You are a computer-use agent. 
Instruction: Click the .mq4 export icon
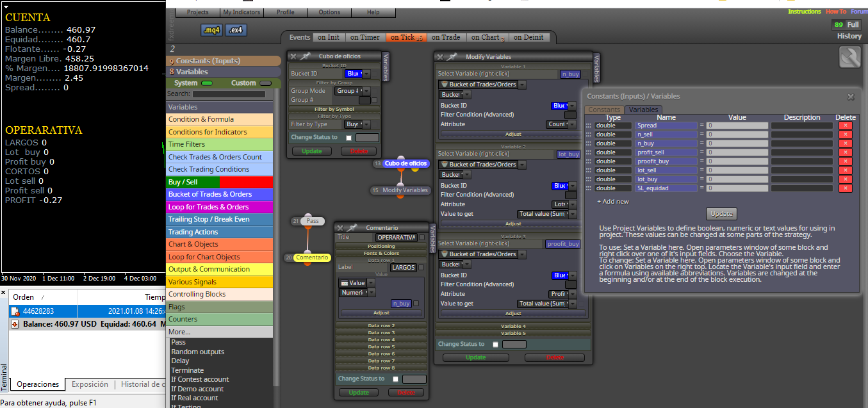point(212,30)
